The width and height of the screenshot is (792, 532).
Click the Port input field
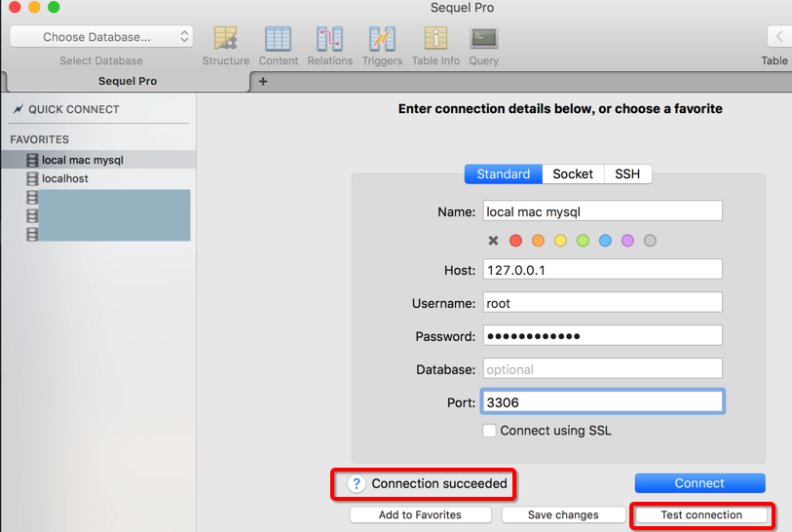click(x=603, y=401)
